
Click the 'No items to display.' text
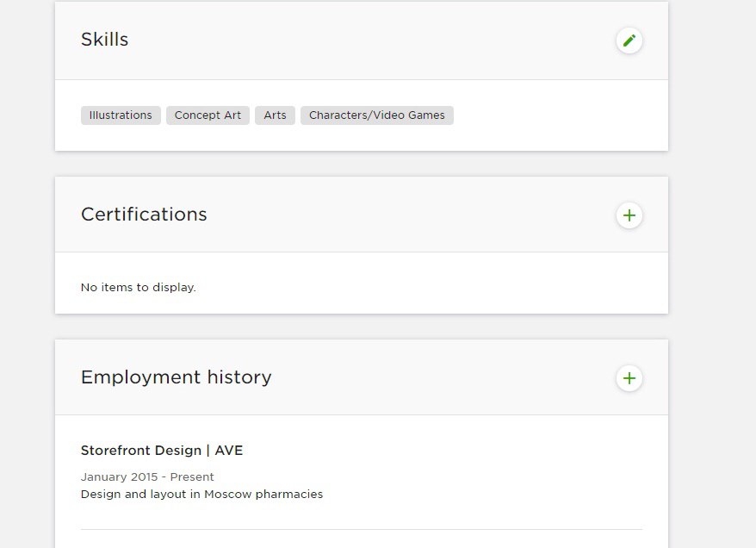point(139,288)
